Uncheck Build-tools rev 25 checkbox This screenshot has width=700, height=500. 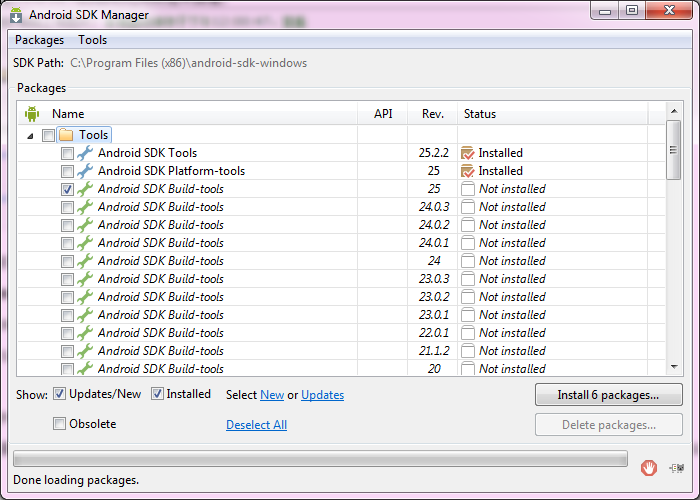(67, 189)
